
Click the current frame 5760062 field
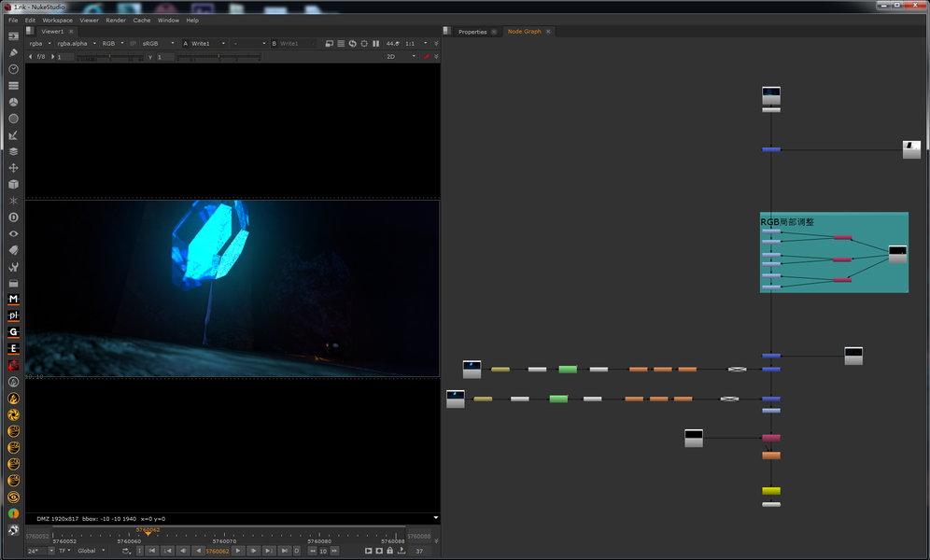[x=217, y=551]
